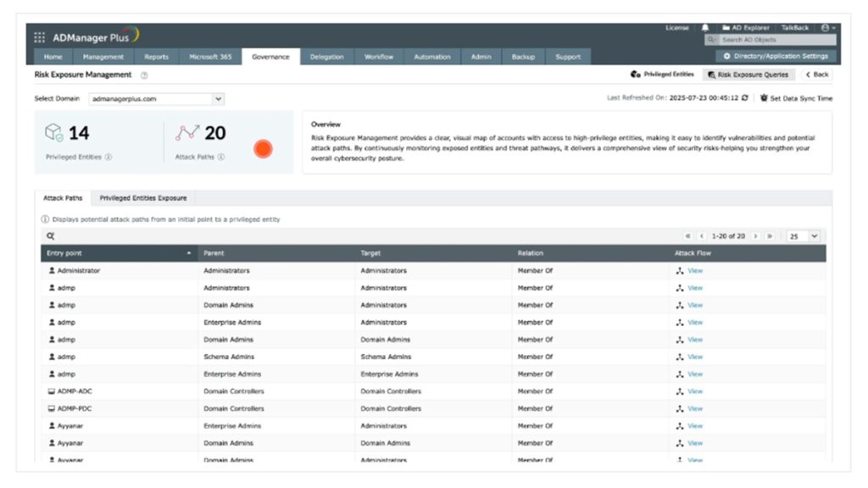Viewport: 868px width, 488px height.
Task: Click the attack flow icon in Administrator row
Action: (680, 271)
